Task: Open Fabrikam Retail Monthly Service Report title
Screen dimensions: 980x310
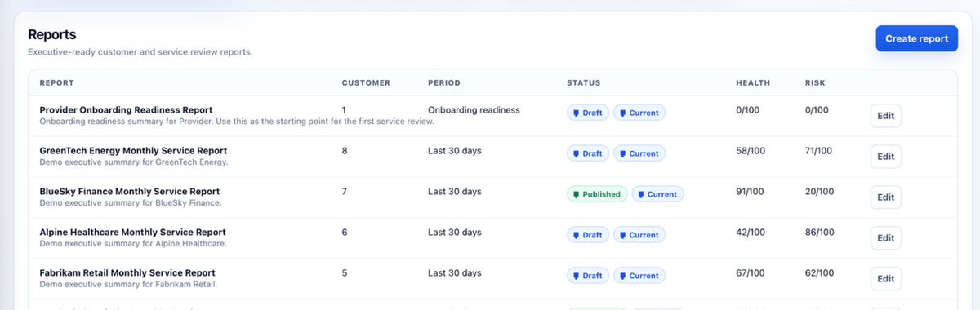Action: 127,273
